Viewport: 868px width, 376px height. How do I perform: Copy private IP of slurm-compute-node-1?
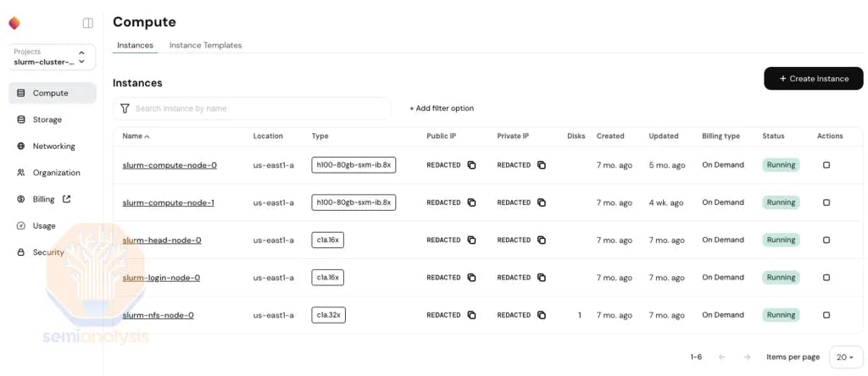click(542, 202)
